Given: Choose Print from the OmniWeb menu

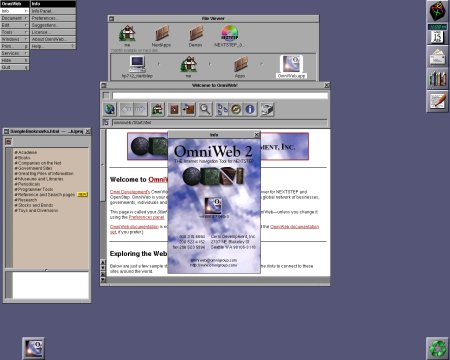Looking at the screenshot, I should pyautogui.click(x=15, y=46).
